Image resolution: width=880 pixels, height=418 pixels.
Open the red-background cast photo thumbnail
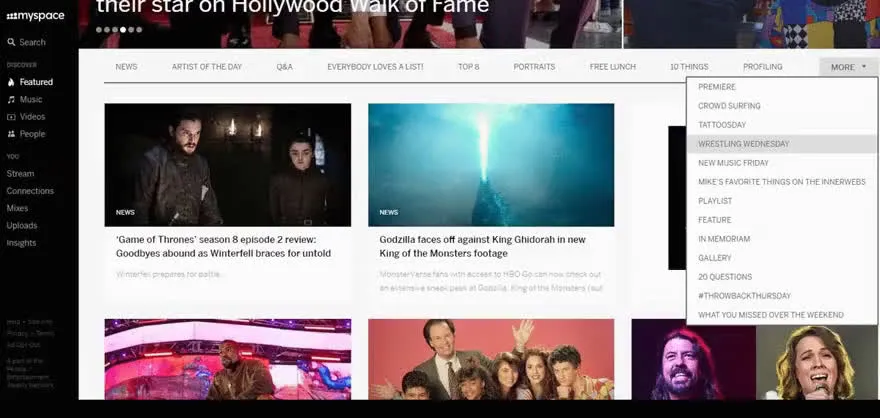click(491, 359)
